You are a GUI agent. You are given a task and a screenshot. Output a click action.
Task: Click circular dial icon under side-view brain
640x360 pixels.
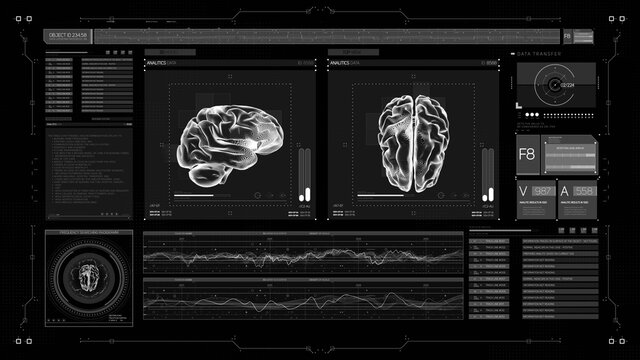pyautogui.click(x=258, y=196)
